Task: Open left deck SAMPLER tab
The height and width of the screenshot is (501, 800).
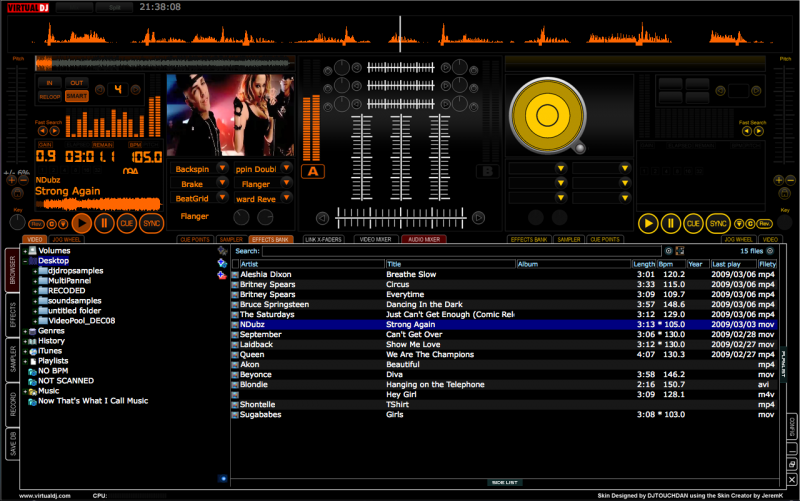Action: 231,239
